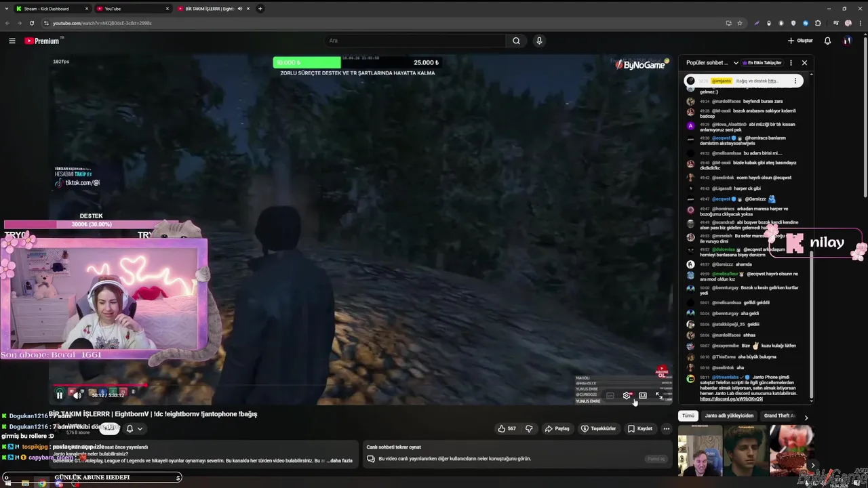This screenshot has width=868, height=488.
Task: Mute the video volume speaker icon
Action: tap(77, 394)
